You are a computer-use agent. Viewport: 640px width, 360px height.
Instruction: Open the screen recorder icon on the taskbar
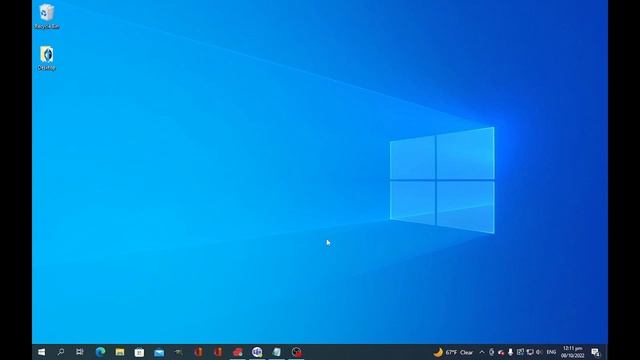296,352
